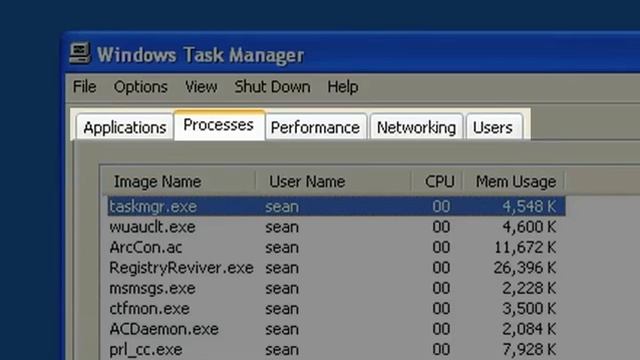Viewport: 640px width, 360px height.
Task: Open the Shut Down menu
Action: pyautogui.click(x=272, y=87)
